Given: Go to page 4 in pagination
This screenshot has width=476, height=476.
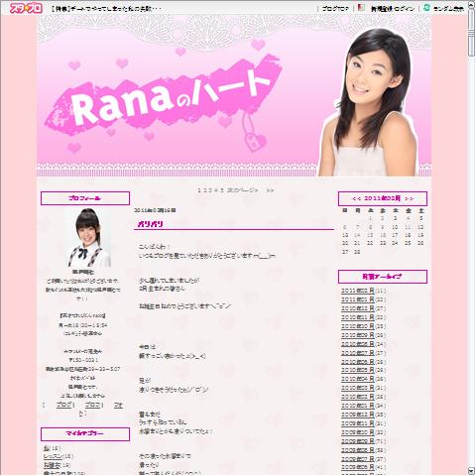Looking at the screenshot, I should (x=216, y=190).
